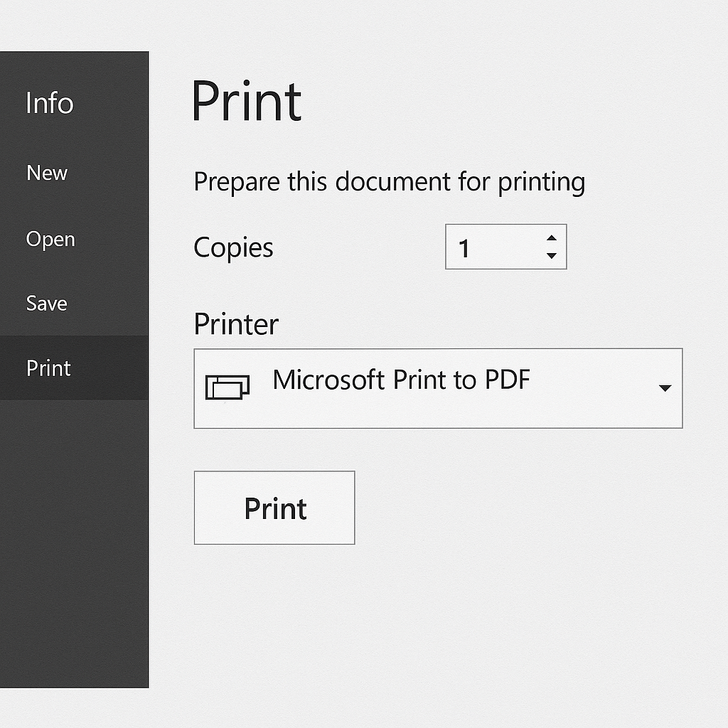Select Save in the left sidebar
The image size is (728, 728).
pyautogui.click(x=46, y=303)
